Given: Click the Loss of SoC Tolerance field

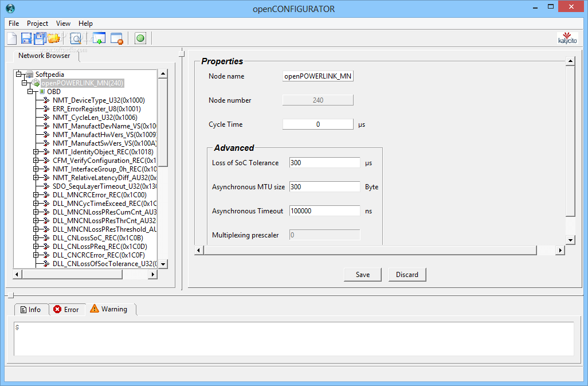Looking at the screenshot, I should [325, 163].
